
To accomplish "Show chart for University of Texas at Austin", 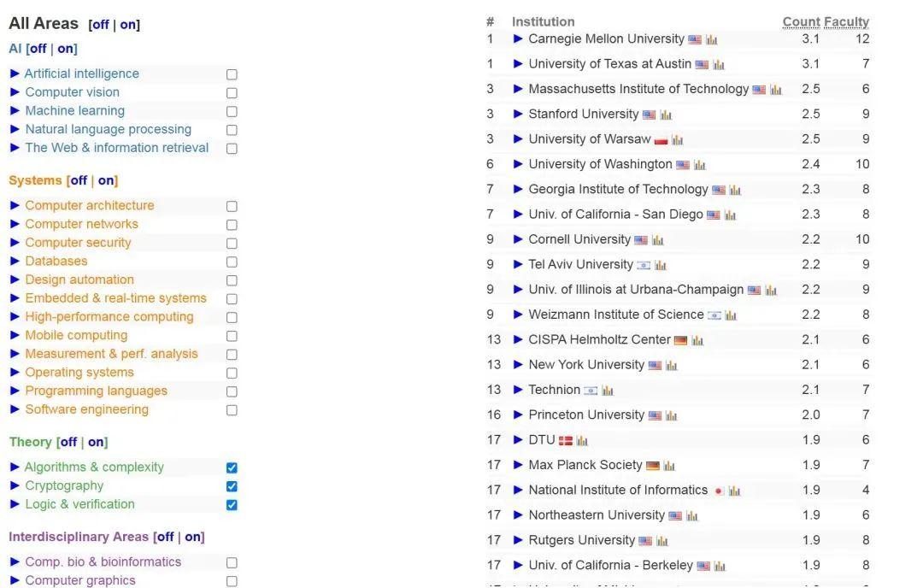I will coord(719,65).
